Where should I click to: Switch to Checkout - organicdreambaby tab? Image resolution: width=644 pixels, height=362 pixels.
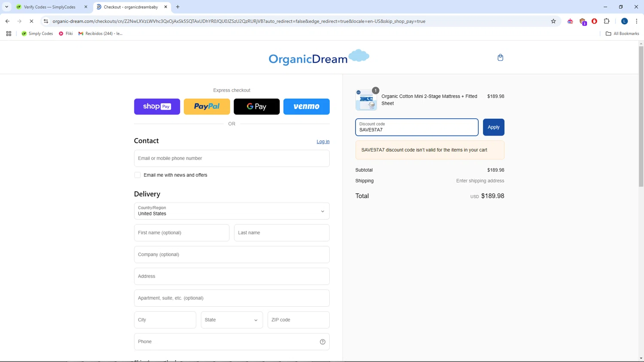click(131, 7)
